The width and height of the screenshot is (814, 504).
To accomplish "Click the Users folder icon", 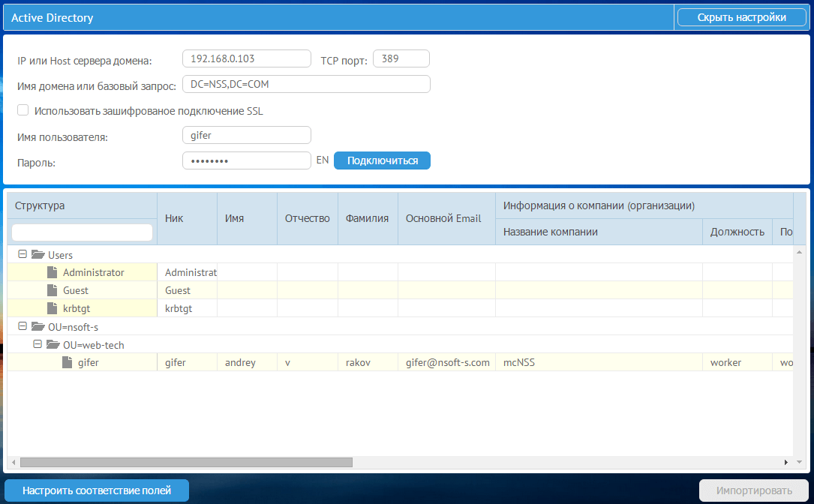I will pyautogui.click(x=38, y=255).
